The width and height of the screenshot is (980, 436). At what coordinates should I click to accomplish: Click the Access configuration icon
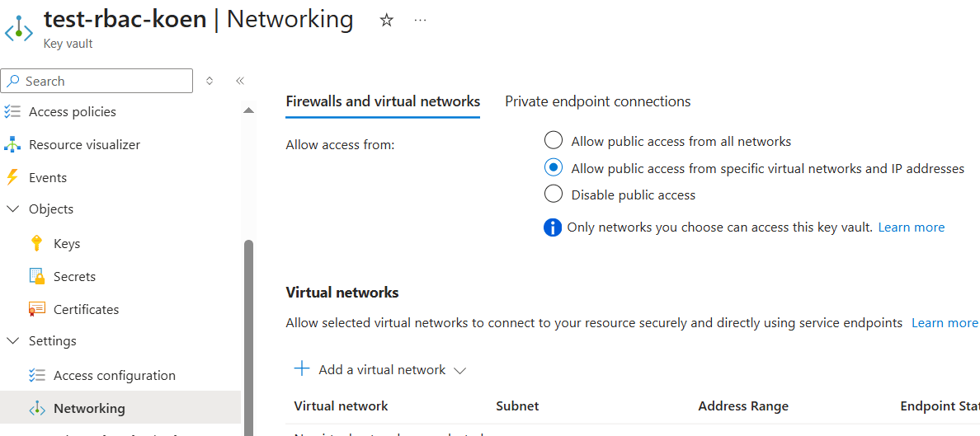click(x=36, y=375)
